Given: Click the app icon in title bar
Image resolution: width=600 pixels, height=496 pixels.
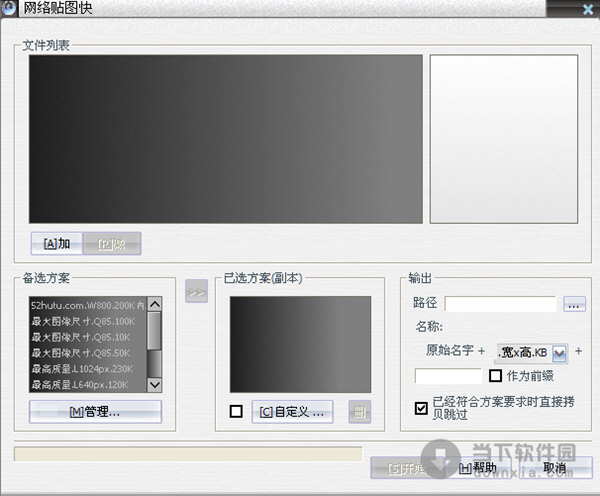Looking at the screenshot, I should coord(8,8).
